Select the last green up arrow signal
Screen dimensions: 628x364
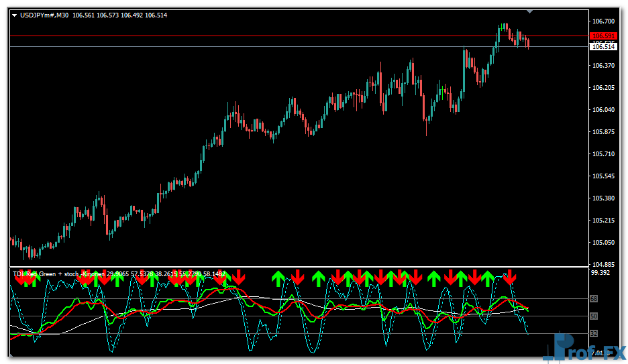click(x=488, y=276)
